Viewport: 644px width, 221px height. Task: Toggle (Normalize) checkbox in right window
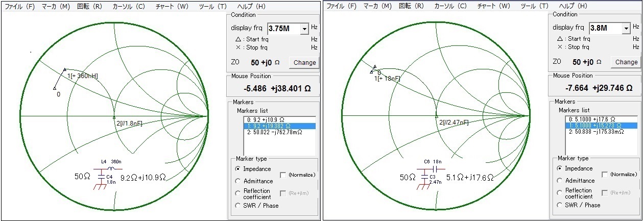pos(605,175)
